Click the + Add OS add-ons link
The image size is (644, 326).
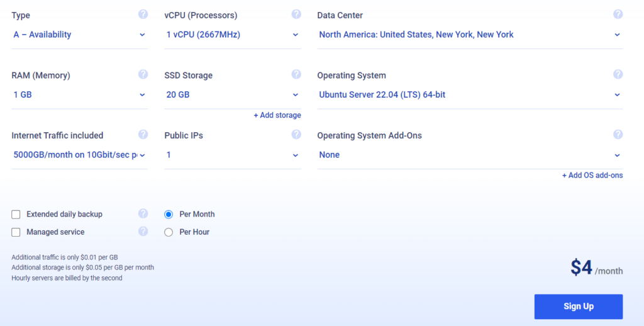[x=592, y=176]
